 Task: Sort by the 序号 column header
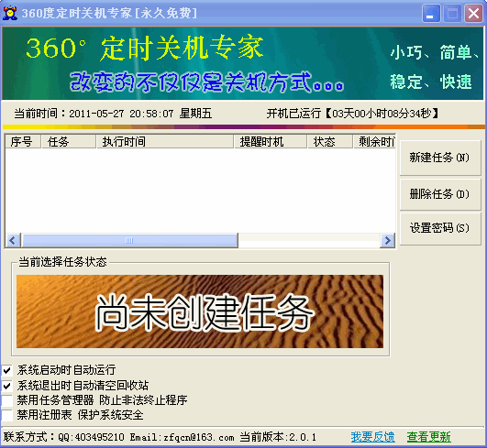coord(23,142)
